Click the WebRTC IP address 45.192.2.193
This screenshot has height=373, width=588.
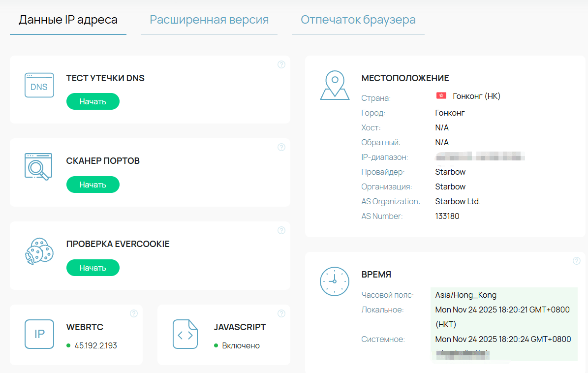[96, 345]
